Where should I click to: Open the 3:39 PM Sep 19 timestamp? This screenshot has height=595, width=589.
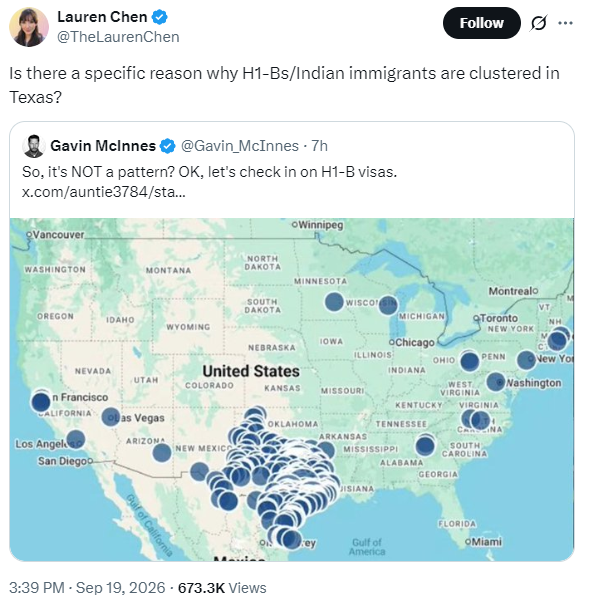point(87,587)
